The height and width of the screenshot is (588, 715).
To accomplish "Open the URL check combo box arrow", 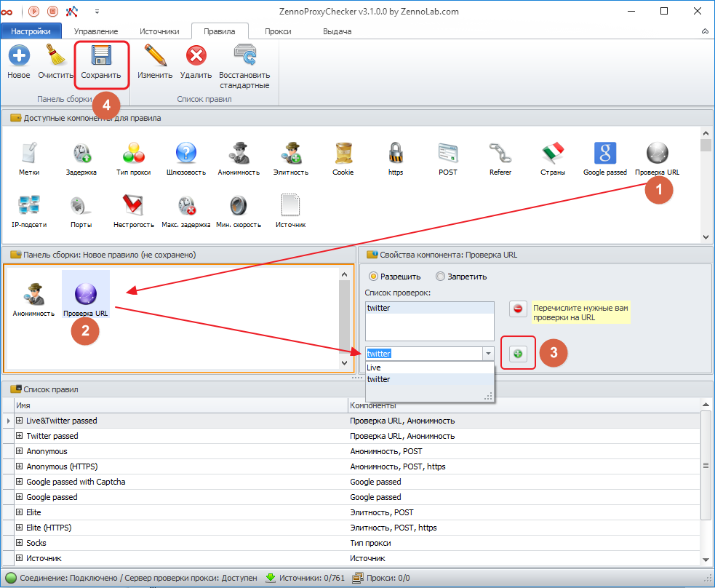I will point(488,354).
